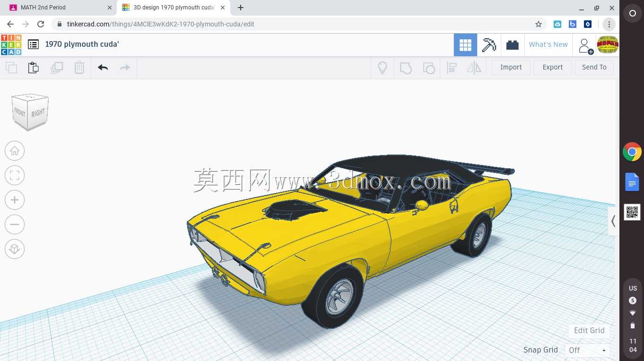Click the view cube's RIGHT face
This screenshot has height=361, width=644.
(38, 112)
